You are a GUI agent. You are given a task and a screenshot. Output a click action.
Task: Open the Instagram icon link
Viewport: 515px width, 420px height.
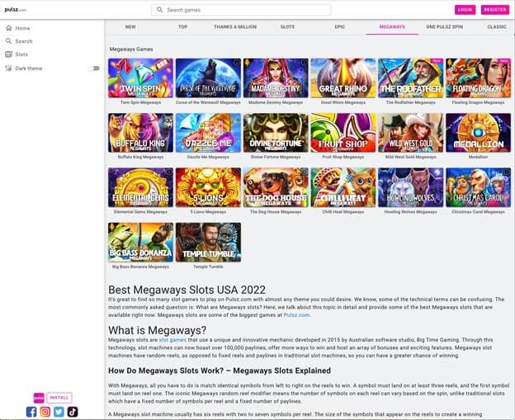click(x=45, y=412)
